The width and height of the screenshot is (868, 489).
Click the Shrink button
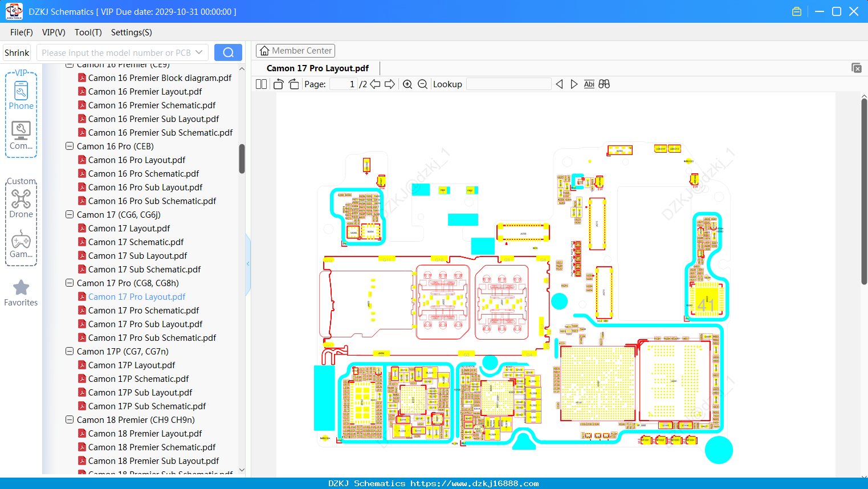coord(17,52)
